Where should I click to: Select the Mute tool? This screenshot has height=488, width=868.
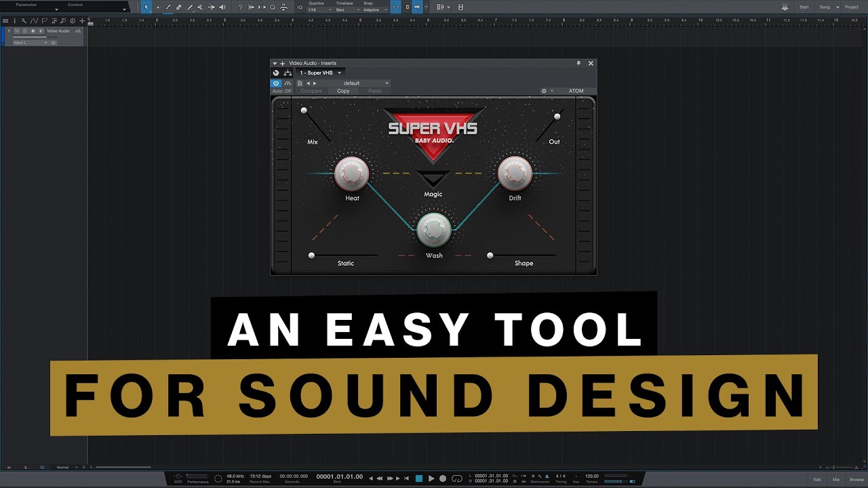[x=200, y=7]
